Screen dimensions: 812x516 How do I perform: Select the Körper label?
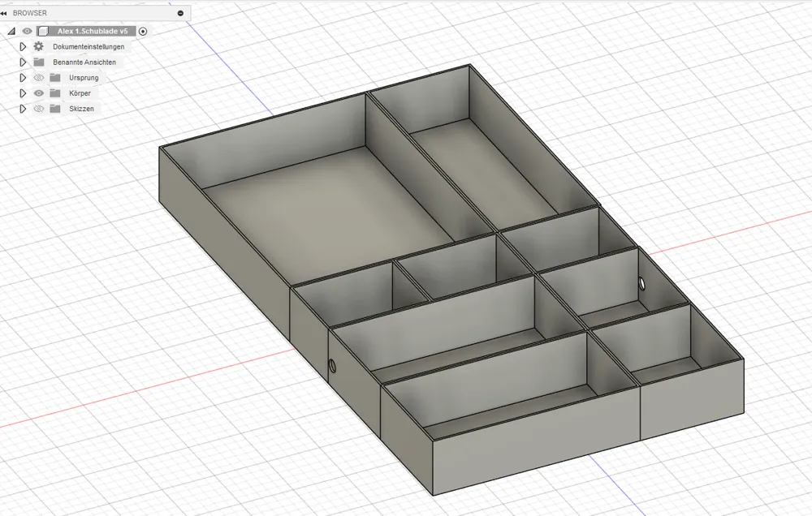point(80,93)
